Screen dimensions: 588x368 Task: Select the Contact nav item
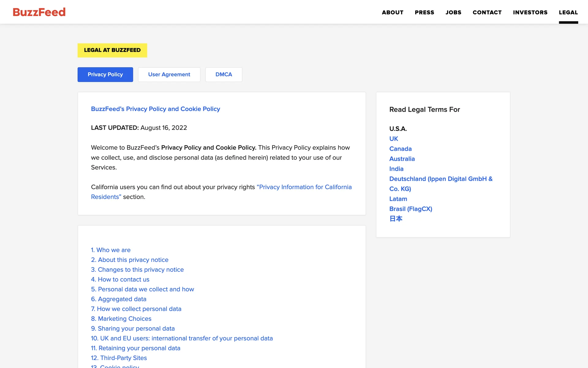(x=487, y=13)
